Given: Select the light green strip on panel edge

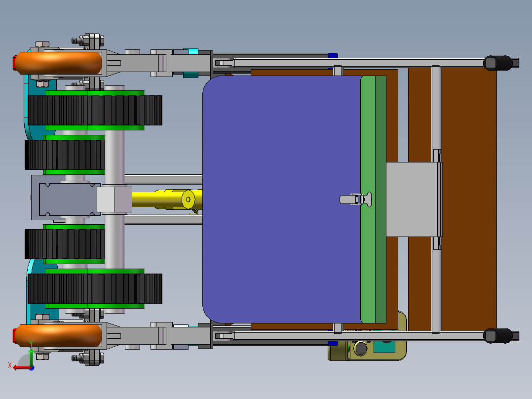Looking at the screenshot, I should [x=368, y=199].
